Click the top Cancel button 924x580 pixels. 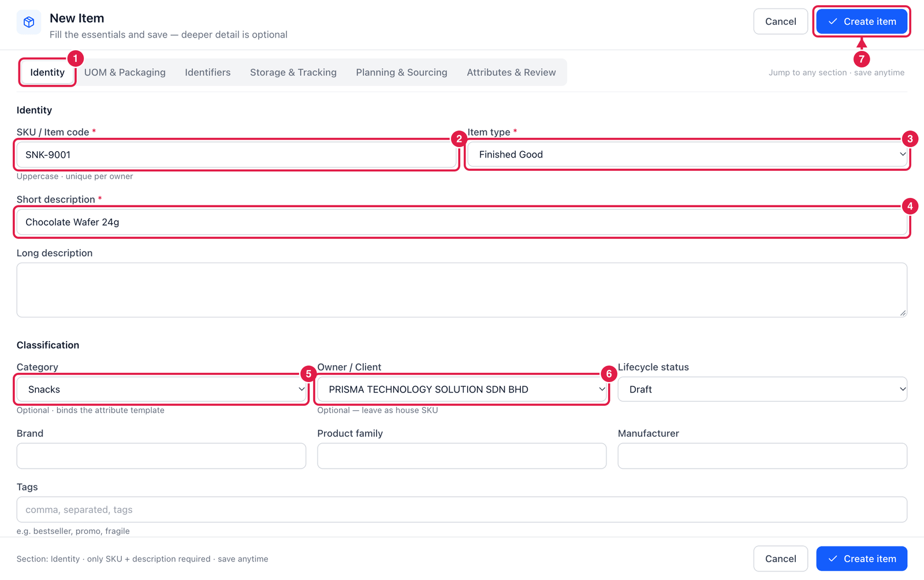(780, 21)
